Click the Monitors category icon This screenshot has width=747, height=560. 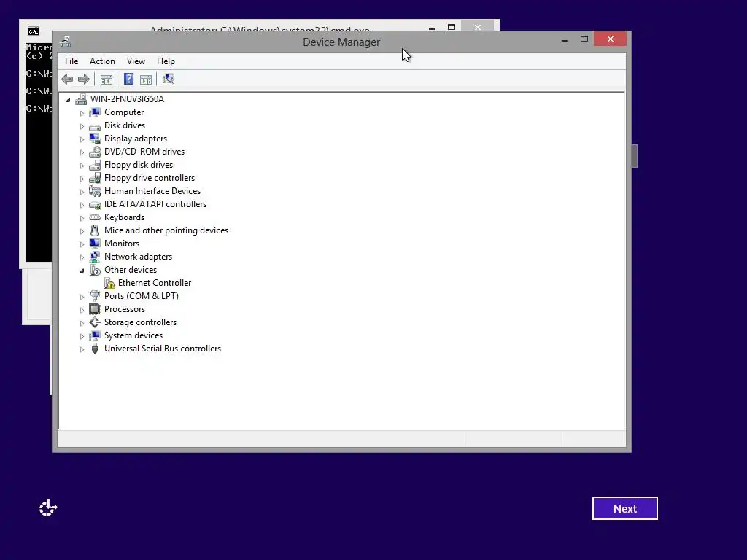(95, 244)
